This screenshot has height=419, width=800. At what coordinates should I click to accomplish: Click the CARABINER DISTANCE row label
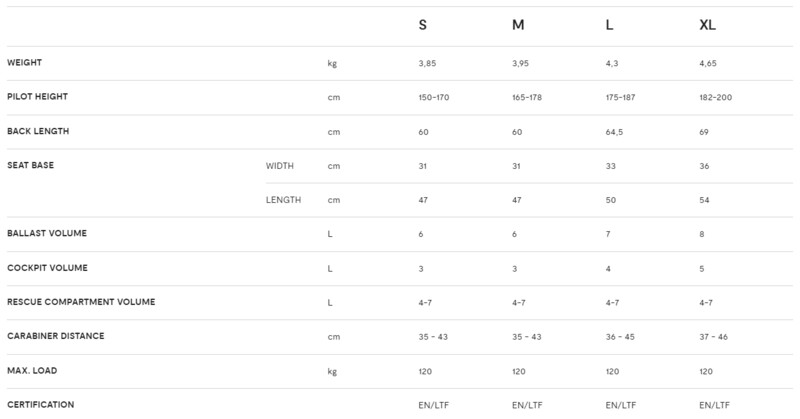pos(56,336)
